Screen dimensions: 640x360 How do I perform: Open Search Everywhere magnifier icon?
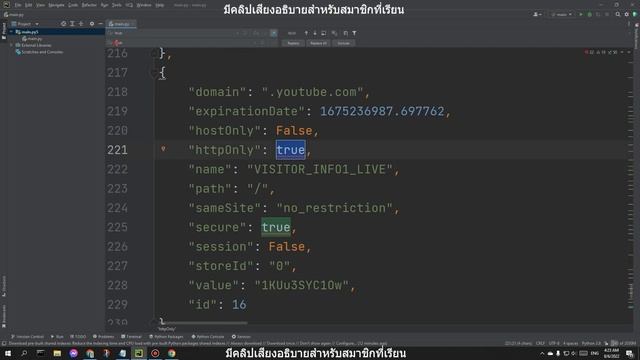point(618,14)
